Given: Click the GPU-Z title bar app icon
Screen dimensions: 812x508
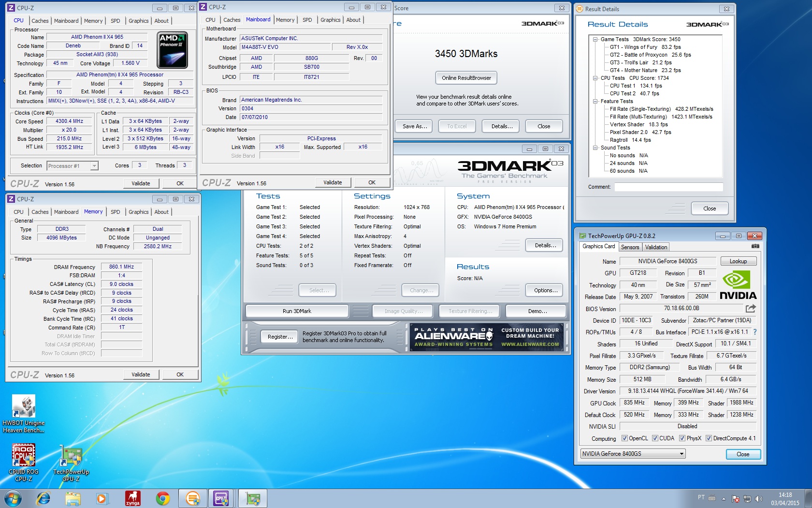Looking at the screenshot, I should [582, 236].
